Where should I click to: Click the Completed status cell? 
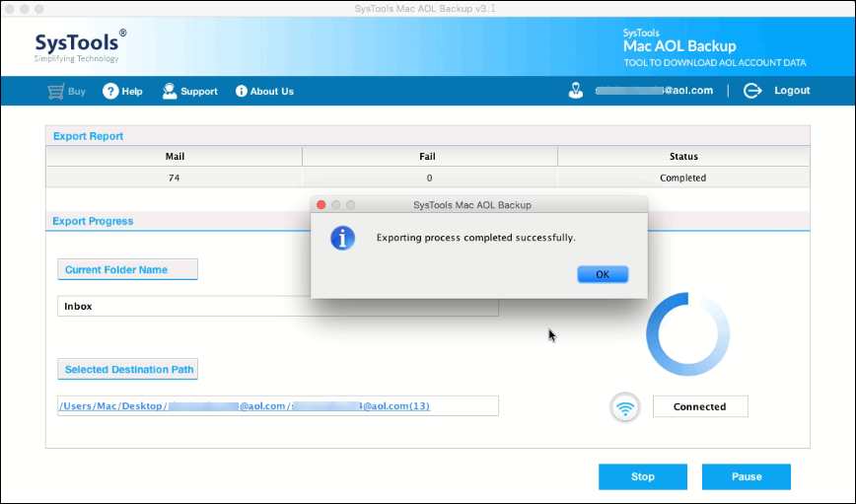point(683,178)
